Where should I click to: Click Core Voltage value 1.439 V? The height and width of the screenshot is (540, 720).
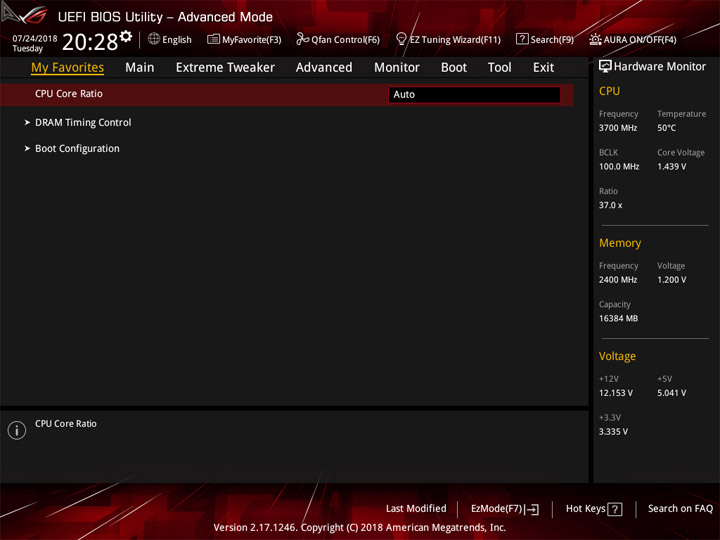(x=672, y=167)
